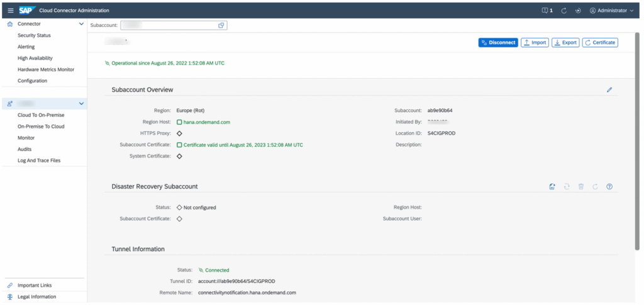Toggle the hamburger navigation menu
The height and width of the screenshot is (305, 644).
tap(10, 10)
